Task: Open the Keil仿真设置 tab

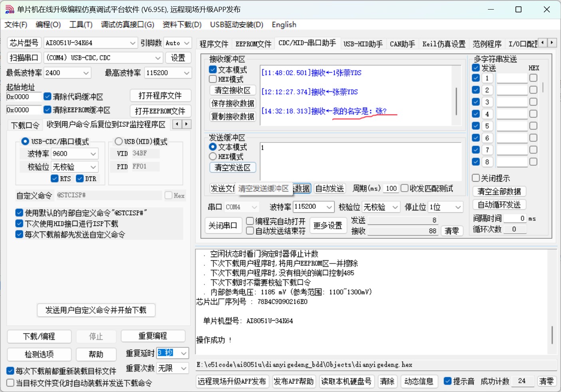Action: (x=444, y=44)
